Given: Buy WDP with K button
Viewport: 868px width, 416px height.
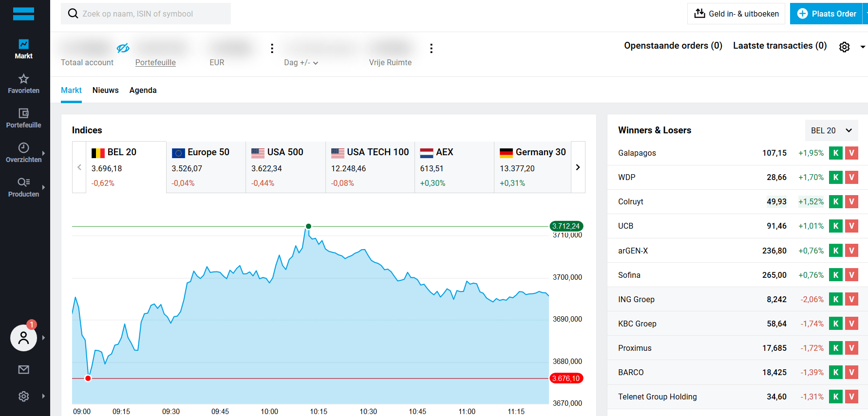Looking at the screenshot, I should pyautogui.click(x=836, y=177).
